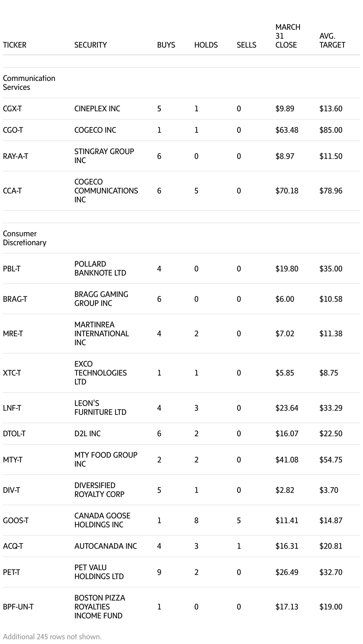The height and width of the screenshot is (644, 363).
Task: Open the BPF-UN-T ticker
Action: pyautogui.click(x=18, y=607)
